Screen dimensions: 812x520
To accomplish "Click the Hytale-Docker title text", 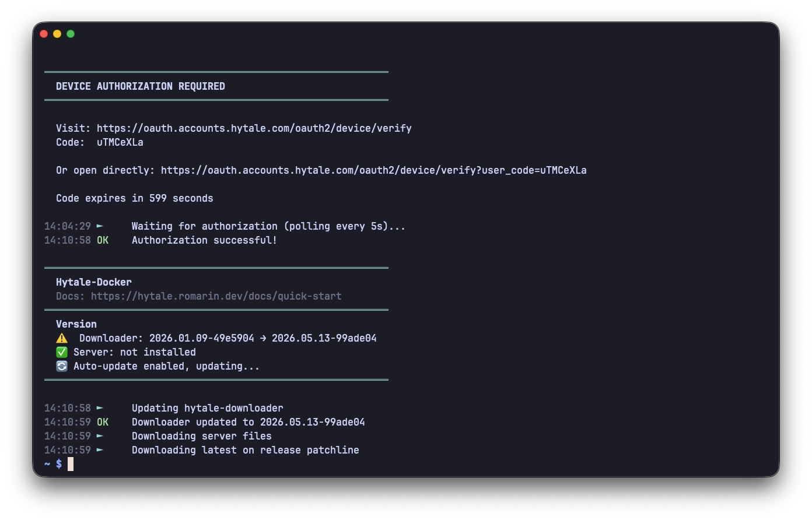I will coord(94,282).
